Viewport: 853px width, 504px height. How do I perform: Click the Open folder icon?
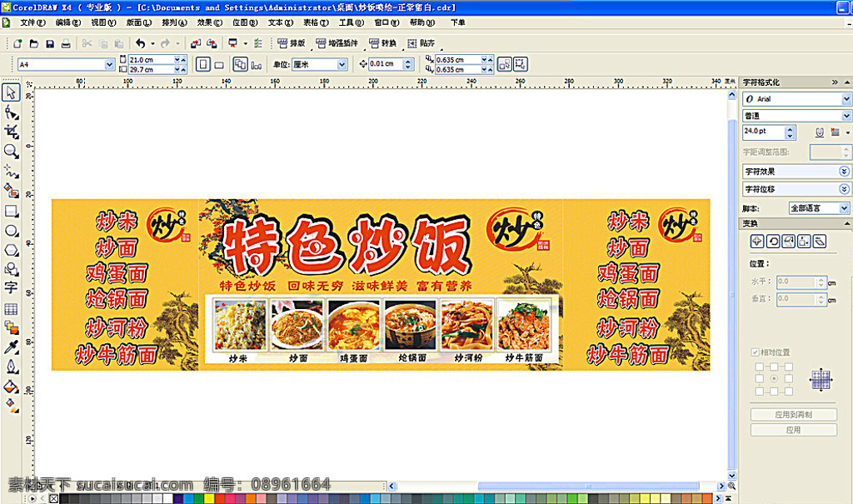tap(33, 43)
